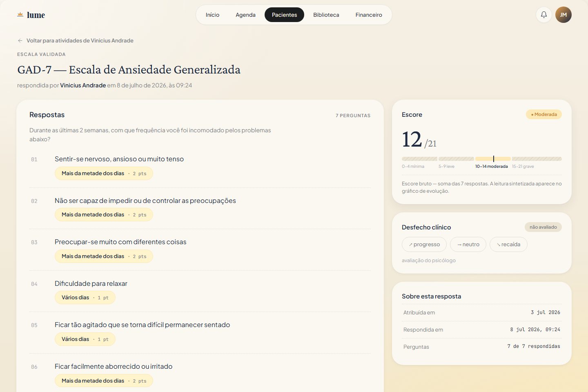The height and width of the screenshot is (392, 588).
Task: Click 'Preocupar-se muito com diferentes coisas'
Action: pos(120,242)
